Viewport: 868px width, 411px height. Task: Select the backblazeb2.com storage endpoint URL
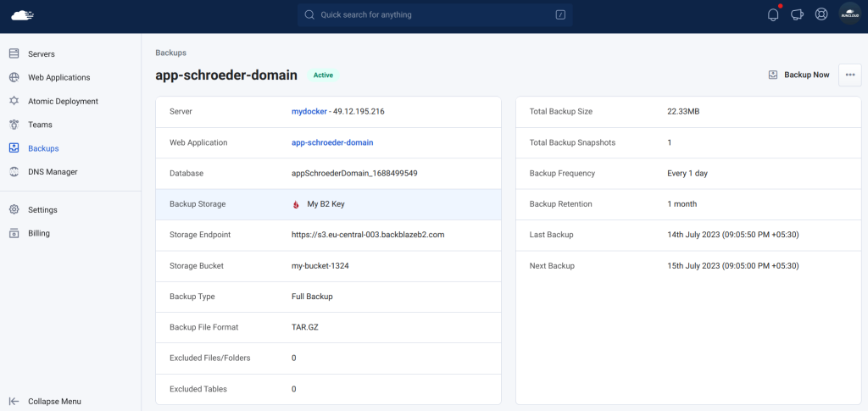point(368,235)
